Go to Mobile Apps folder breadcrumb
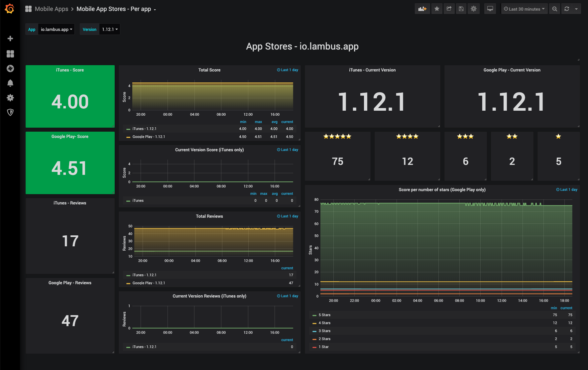This screenshot has height=370, width=588. 52,9
